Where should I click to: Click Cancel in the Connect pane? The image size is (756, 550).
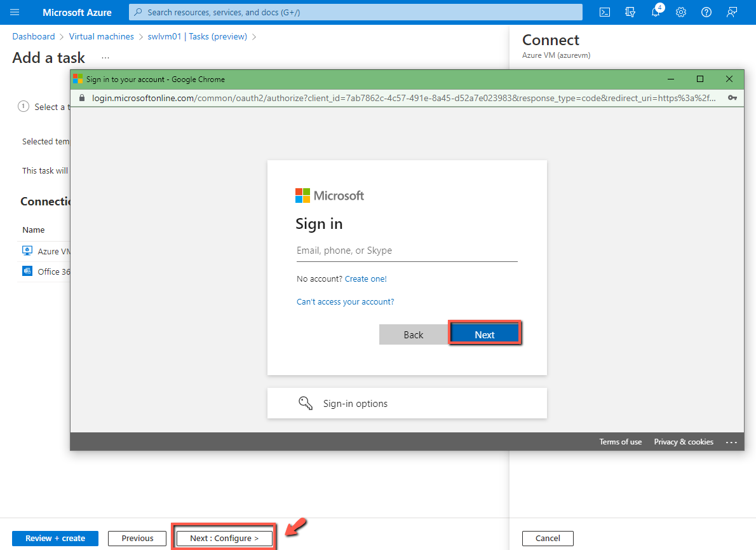click(548, 538)
